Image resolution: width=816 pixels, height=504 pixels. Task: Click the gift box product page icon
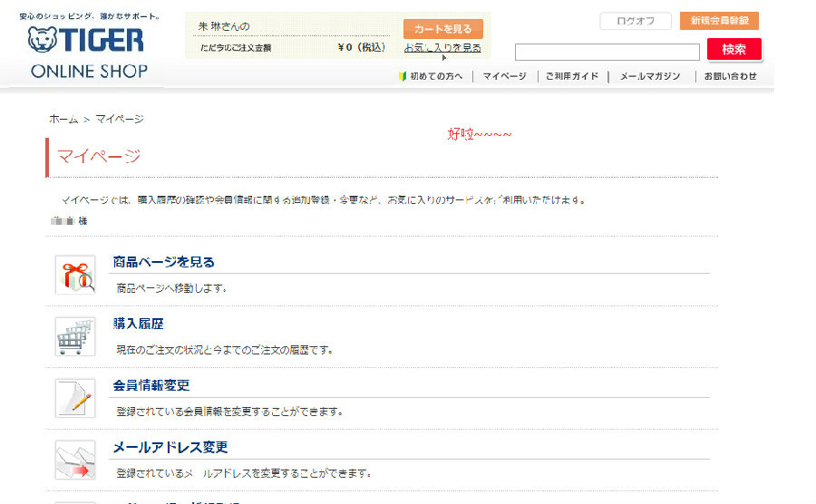[x=74, y=275]
